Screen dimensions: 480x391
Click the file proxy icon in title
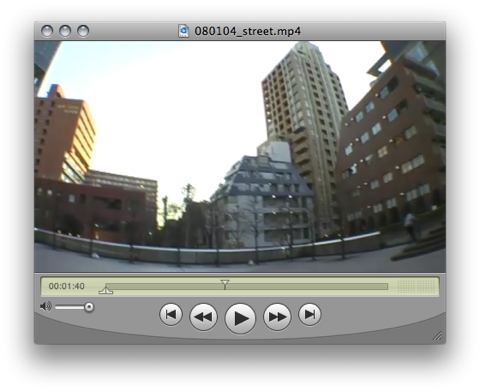point(184,31)
